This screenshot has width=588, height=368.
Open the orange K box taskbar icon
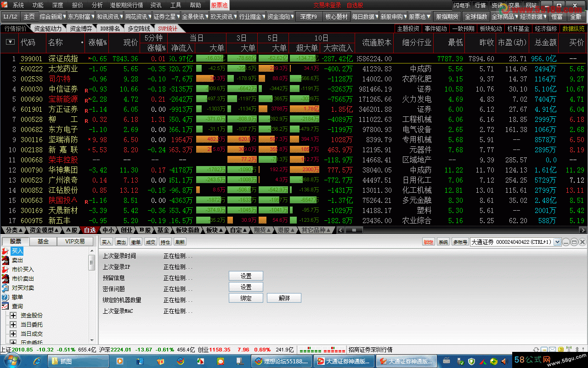click(x=160, y=361)
